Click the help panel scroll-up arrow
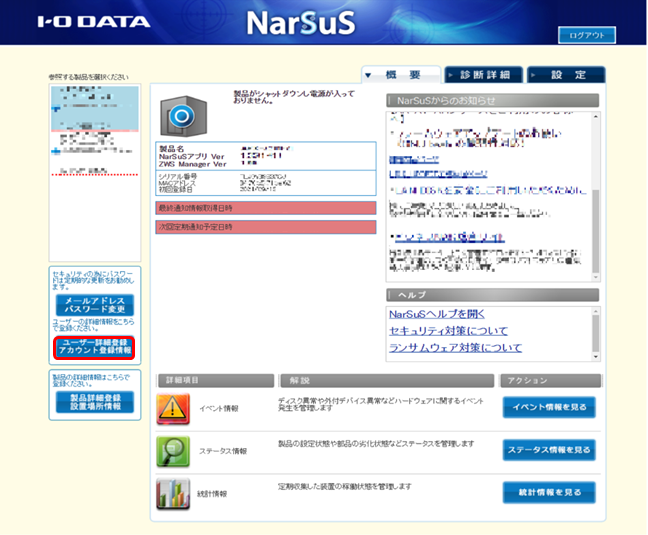The image size is (648, 535). 596,311
